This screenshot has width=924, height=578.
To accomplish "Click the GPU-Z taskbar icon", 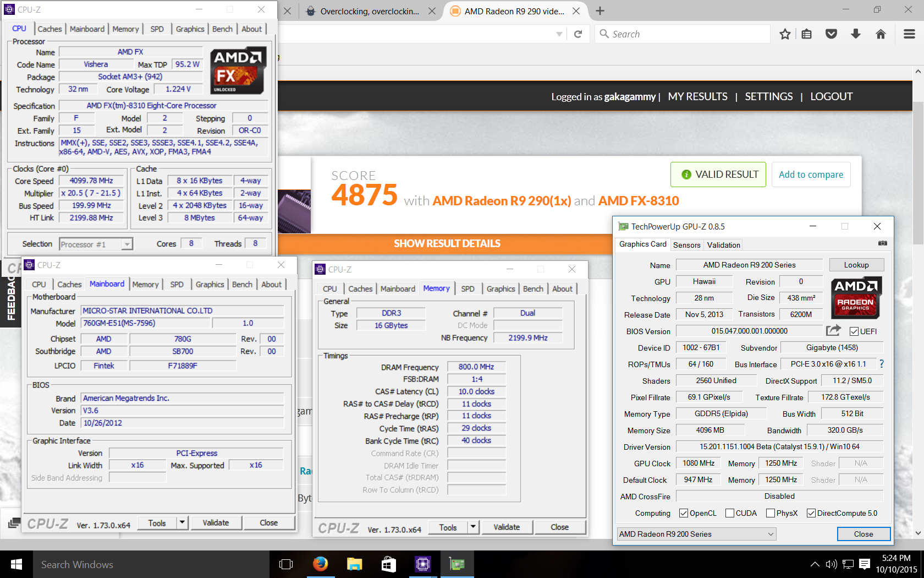I will (x=457, y=564).
